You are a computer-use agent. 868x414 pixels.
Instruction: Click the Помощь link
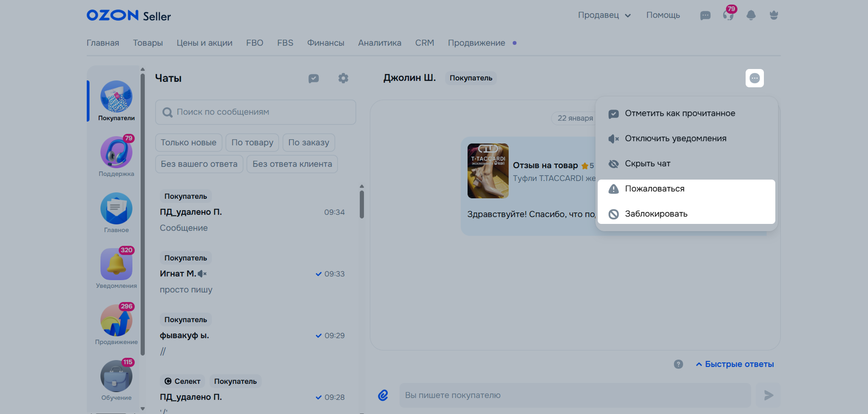[x=663, y=15]
